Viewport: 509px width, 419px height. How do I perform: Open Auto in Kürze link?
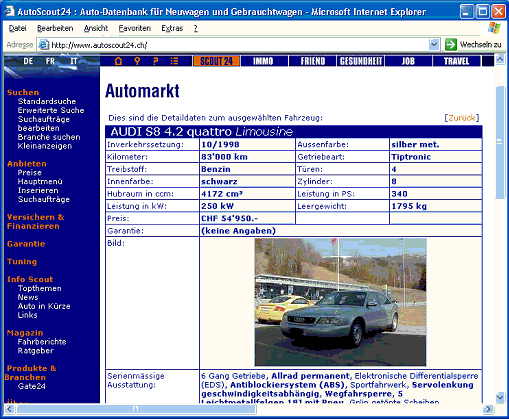[x=44, y=306]
